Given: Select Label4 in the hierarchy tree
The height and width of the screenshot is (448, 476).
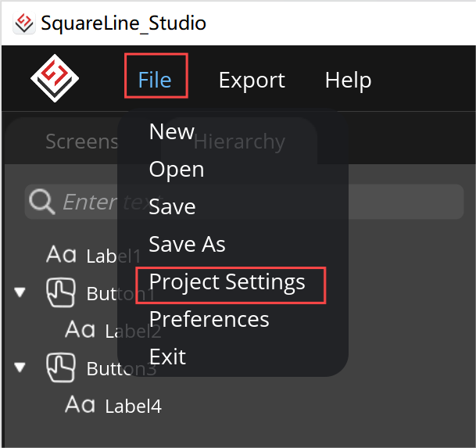Looking at the screenshot, I should coord(134,407).
